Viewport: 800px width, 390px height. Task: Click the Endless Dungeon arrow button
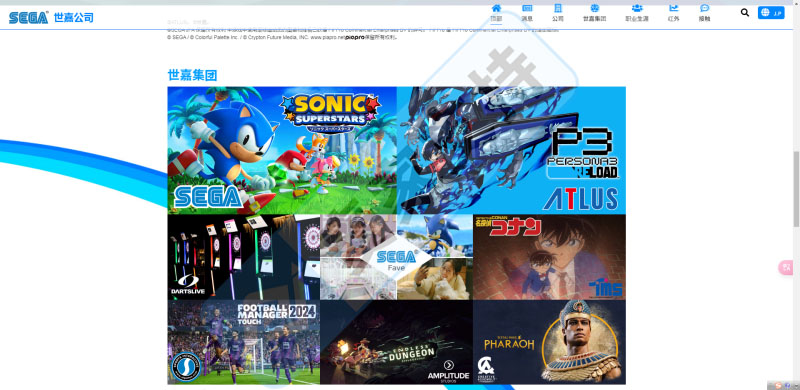click(x=448, y=365)
